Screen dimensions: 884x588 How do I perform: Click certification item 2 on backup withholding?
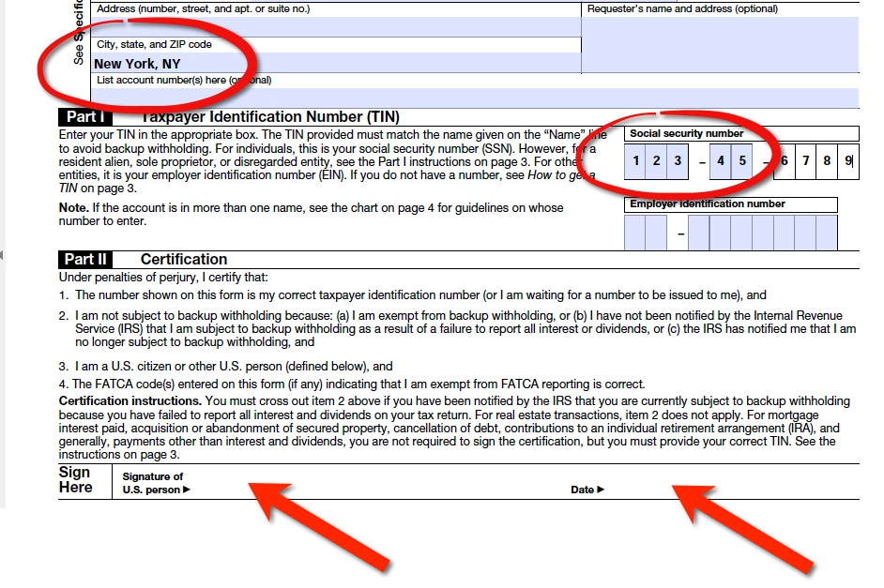point(457,329)
